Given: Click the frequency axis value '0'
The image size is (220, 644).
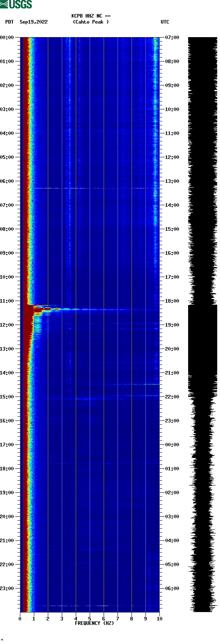Looking at the screenshot, I should [x=20, y=619].
